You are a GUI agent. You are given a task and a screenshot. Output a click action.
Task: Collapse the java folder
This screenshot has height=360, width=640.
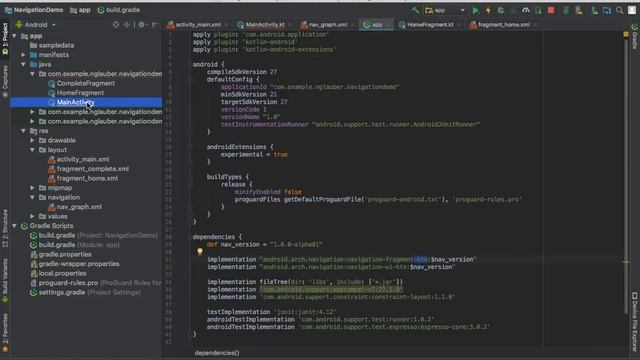coord(24,64)
